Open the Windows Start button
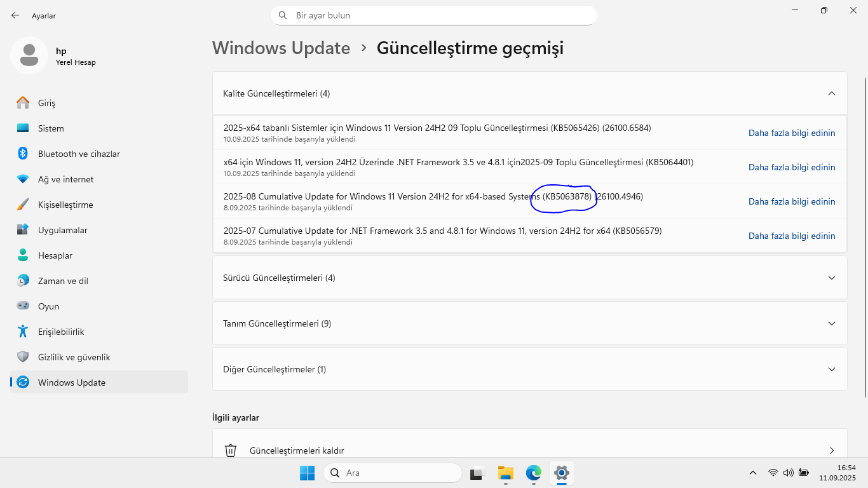868x488 pixels. point(307,473)
